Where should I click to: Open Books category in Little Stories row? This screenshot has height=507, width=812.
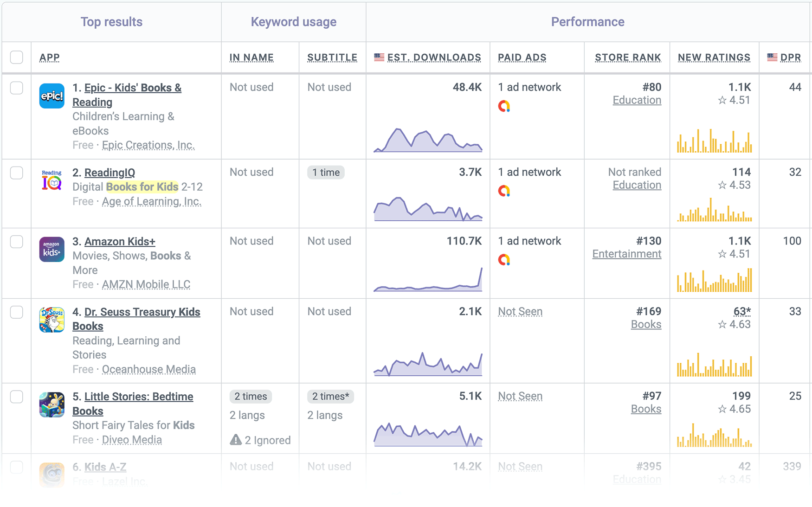click(646, 409)
